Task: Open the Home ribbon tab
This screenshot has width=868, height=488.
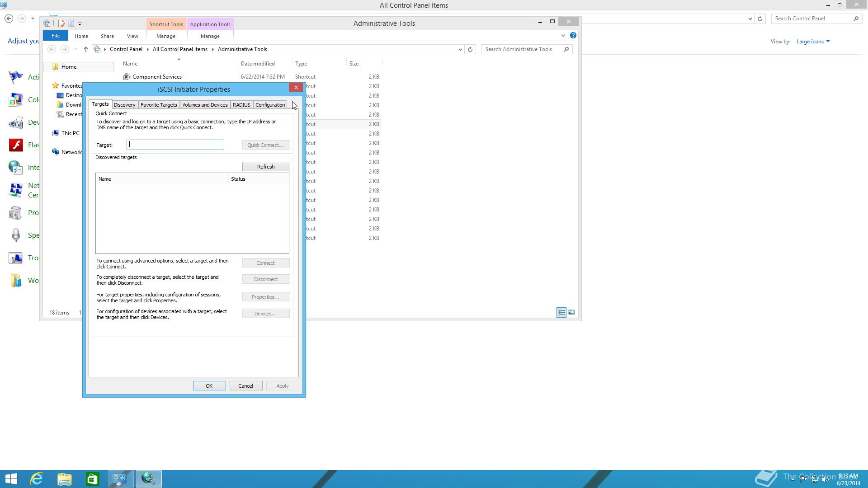Action: coord(81,36)
